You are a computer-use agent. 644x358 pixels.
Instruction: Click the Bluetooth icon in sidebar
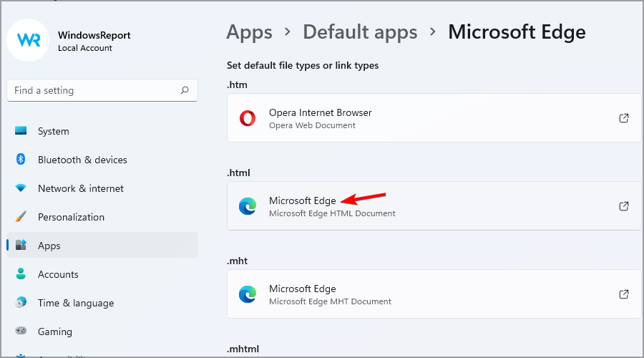tap(21, 160)
